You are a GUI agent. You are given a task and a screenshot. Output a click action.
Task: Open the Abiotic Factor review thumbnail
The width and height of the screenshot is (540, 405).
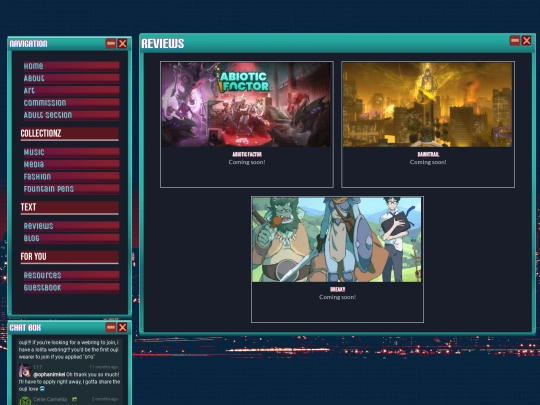(x=247, y=105)
